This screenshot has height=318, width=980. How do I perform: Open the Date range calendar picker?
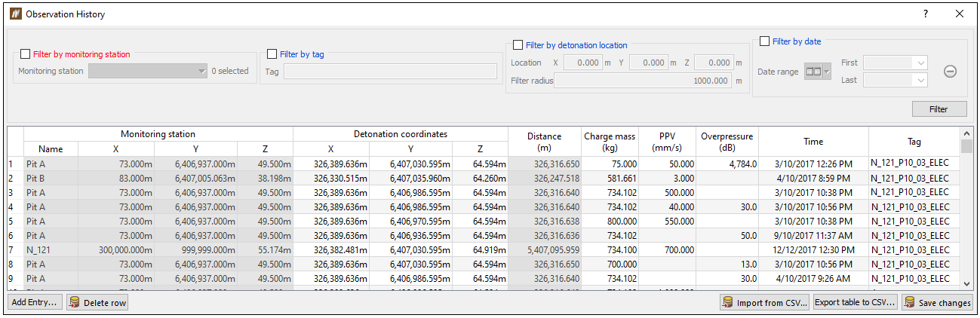(818, 72)
